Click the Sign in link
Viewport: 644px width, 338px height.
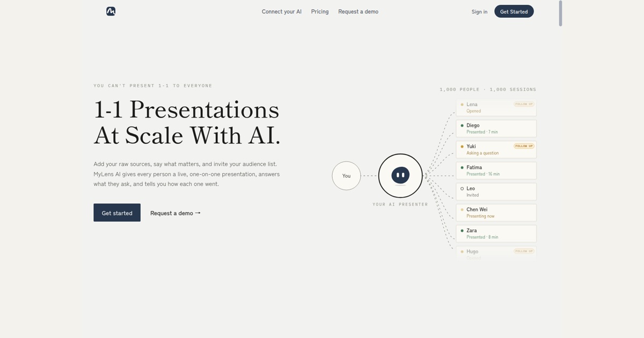(x=479, y=12)
